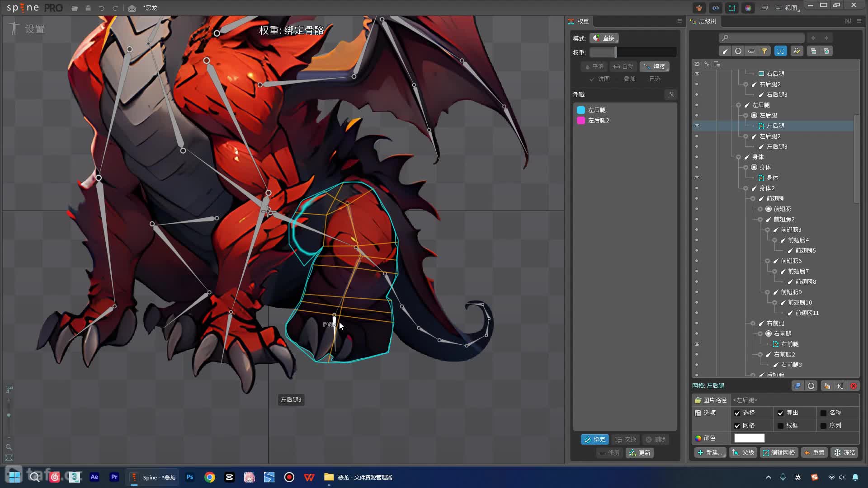Click the 绑定 bind button
The height and width of the screenshot is (488, 868).
(x=595, y=439)
